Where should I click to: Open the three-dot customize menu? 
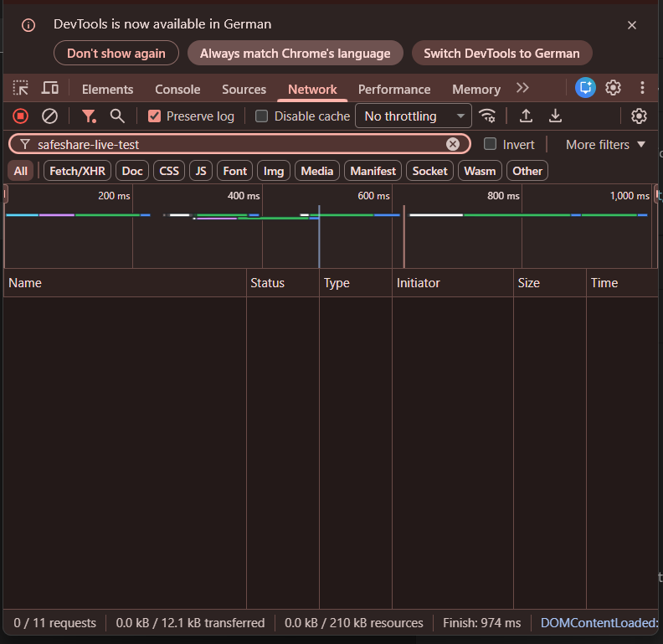tap(642, 88)
